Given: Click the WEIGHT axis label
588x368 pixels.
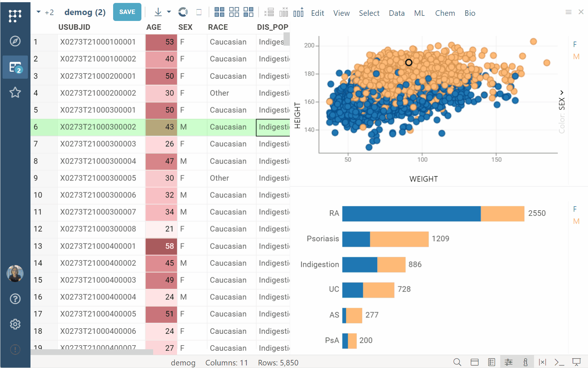Looking at the screenshot, I should click(x=423, y=179).
